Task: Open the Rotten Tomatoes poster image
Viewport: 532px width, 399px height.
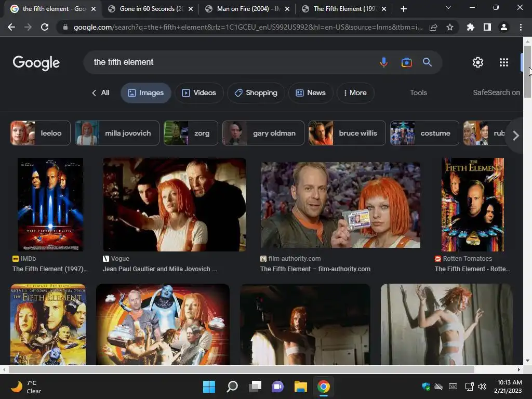Action: click(x=472, y=205)
